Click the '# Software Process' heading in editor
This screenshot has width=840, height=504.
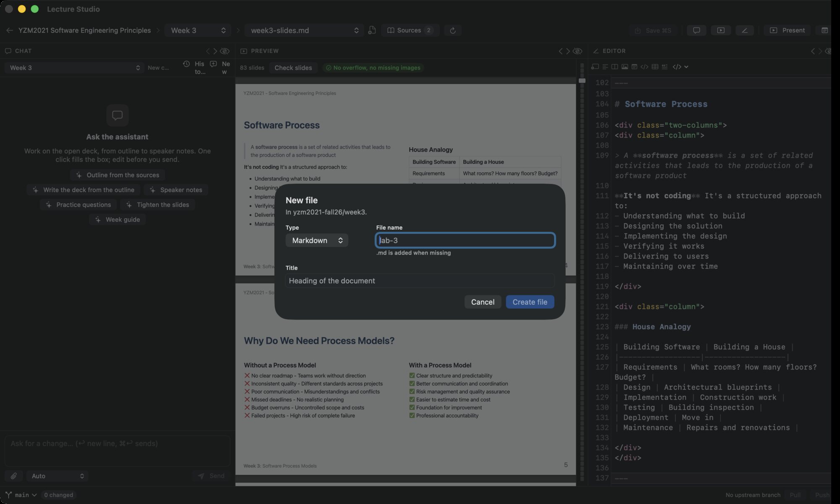click(661, 104)
